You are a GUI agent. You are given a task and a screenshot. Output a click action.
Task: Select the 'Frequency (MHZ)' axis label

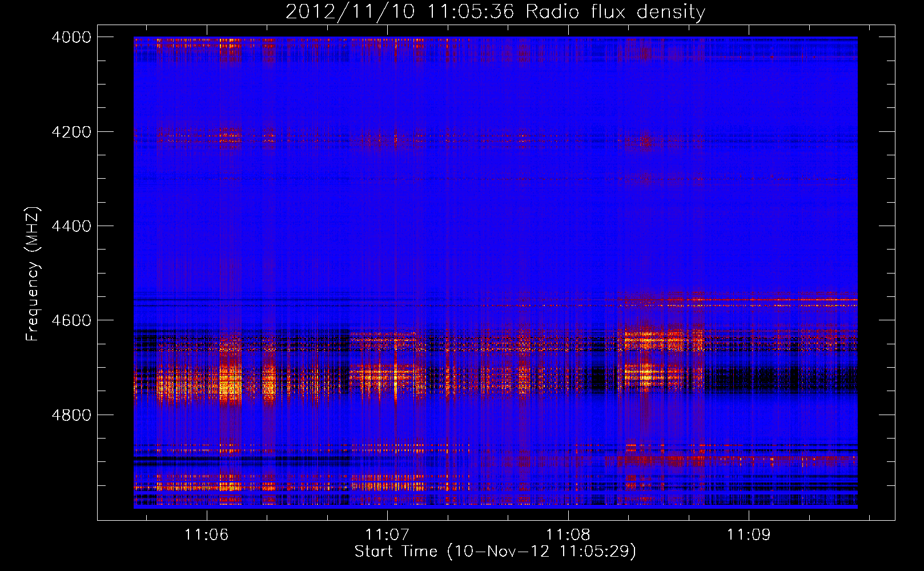coord(33,274)
